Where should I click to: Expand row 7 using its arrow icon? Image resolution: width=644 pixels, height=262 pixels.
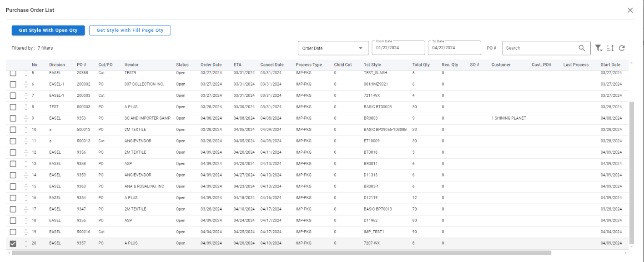[x=26, y=96]
